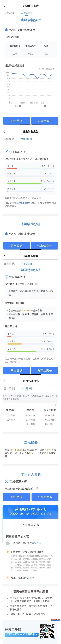61x644 pixels.
Task: Tap the help icon beside 提交时间 section's 作业时长 heading
Action: (x=37, y=284)
